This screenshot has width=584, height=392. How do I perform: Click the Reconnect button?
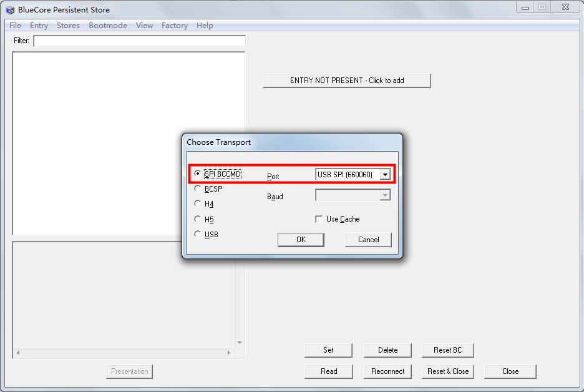click(x=387, y=371)
